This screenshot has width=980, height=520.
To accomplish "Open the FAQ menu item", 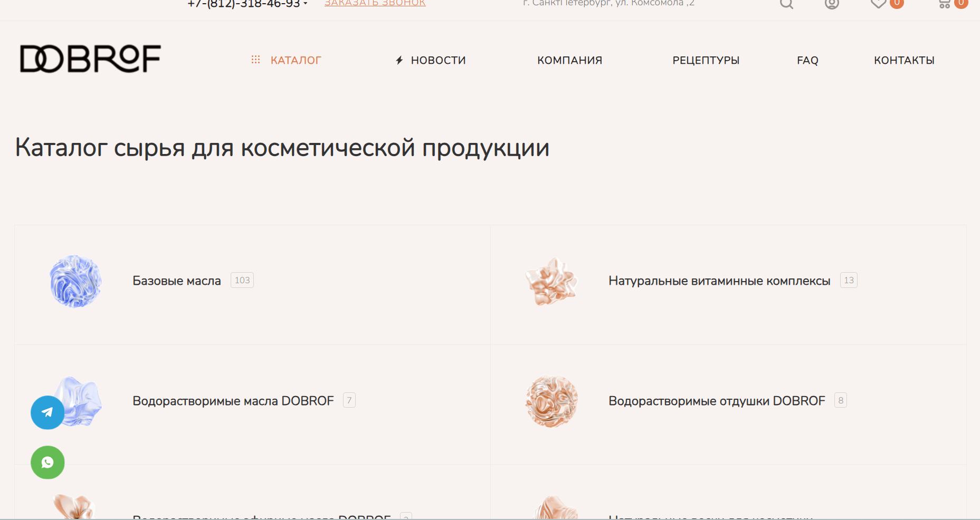I will tap(807, 60).
